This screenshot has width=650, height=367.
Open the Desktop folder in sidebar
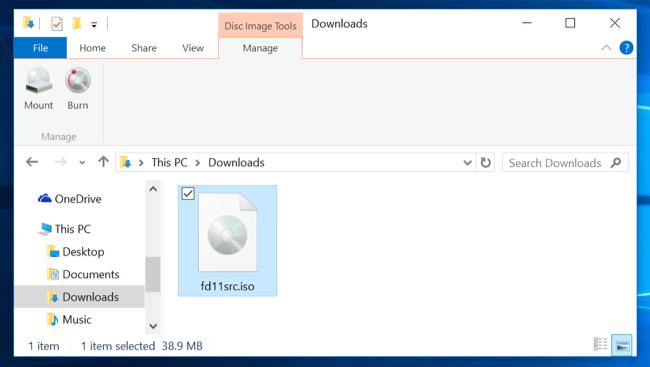(x=75, y=252)
